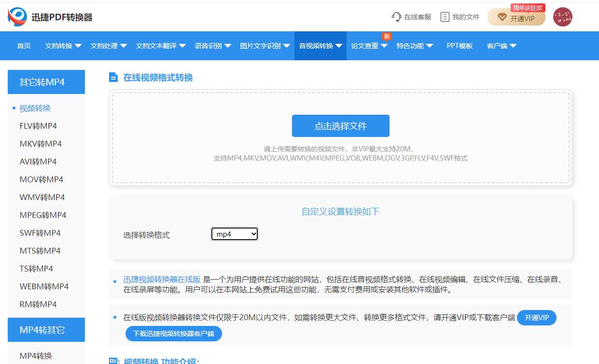Click the 开通VIP button in the header
This screenshot has width=599, height=364.
516,18
